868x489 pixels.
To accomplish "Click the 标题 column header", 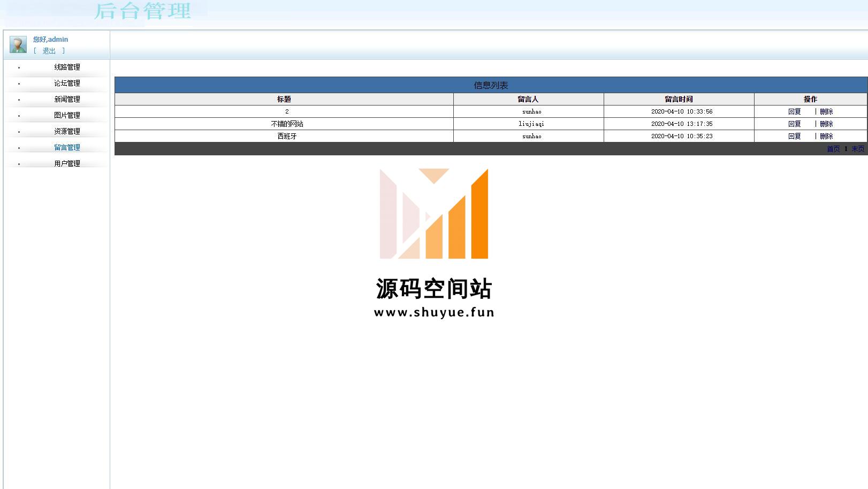I will tap(284, 99).
